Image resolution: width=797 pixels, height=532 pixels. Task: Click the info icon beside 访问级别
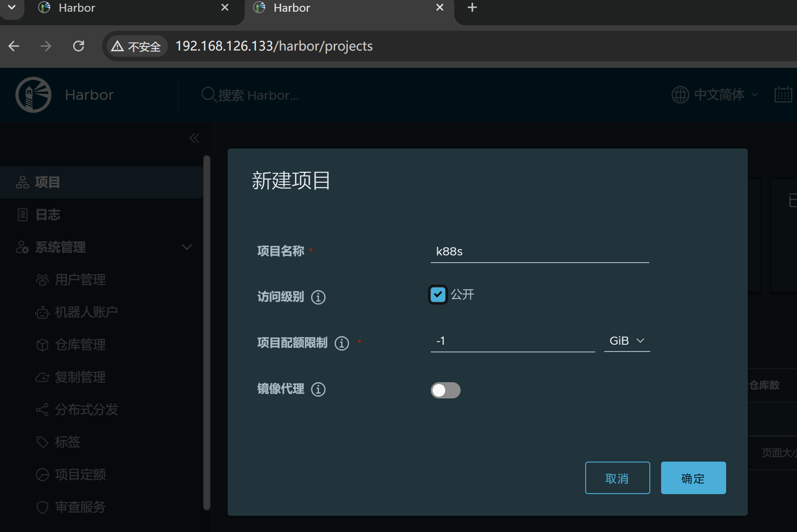click(x=318, y=297)
